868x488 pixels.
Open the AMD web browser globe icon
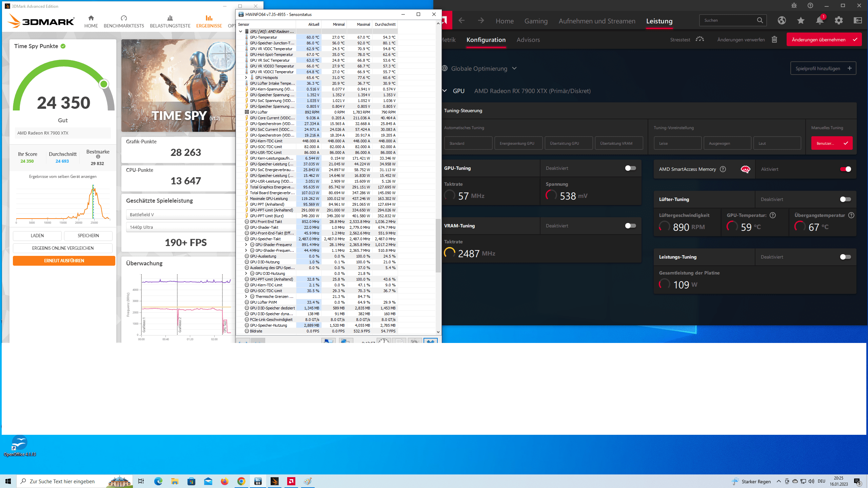coord(782,21)
